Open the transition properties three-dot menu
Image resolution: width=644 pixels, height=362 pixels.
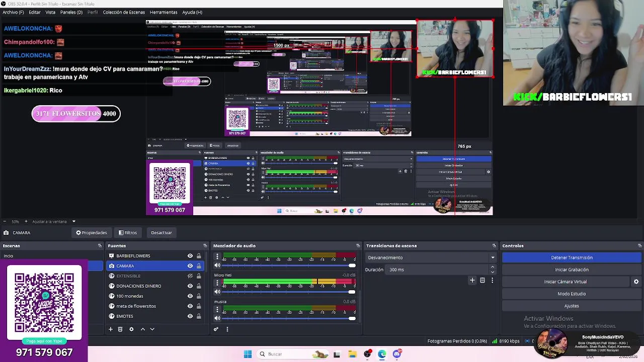(x=492, y=281)
